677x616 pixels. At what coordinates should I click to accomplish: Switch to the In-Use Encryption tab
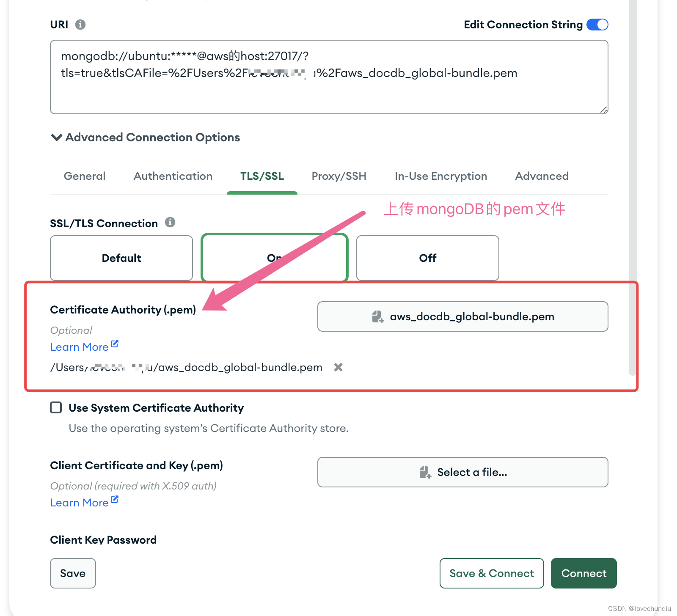pos(440,176)
